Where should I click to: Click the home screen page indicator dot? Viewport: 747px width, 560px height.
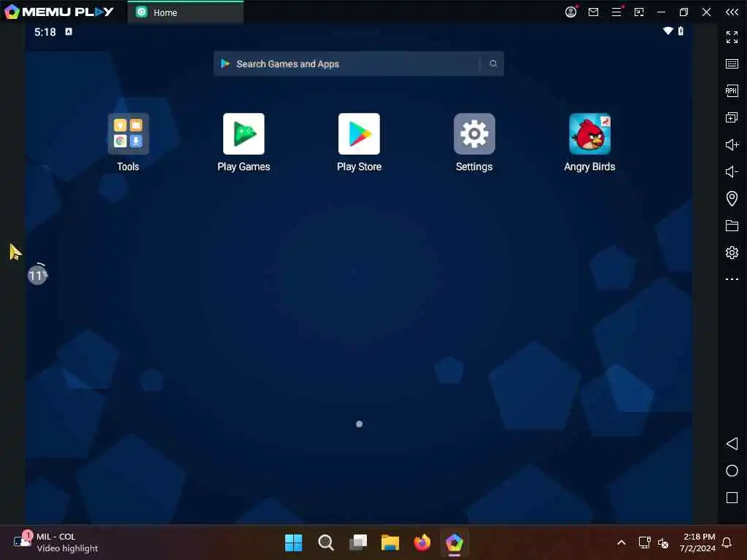359,424
